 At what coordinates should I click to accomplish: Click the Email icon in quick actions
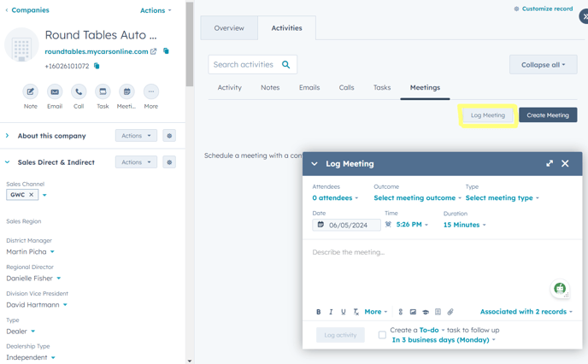point(55,91)
